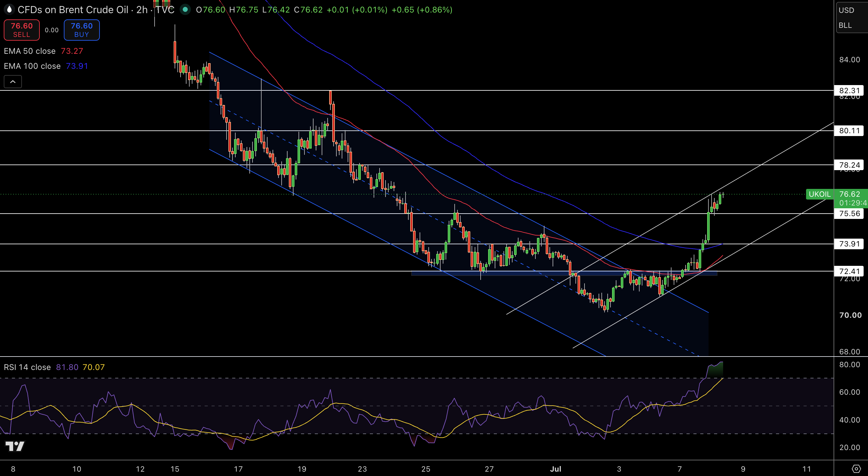Click the 73.91 horizontal line price label

click(x=849, y=244)
